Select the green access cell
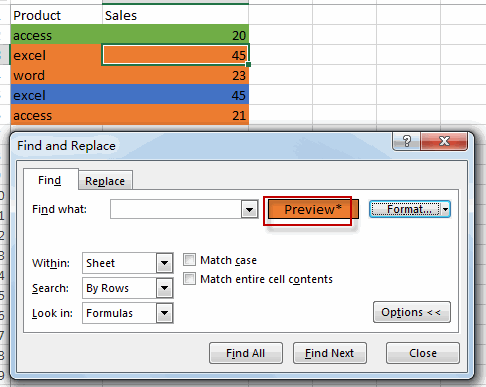486x387 pixels. pyautogui.click(x=56, y=35)
